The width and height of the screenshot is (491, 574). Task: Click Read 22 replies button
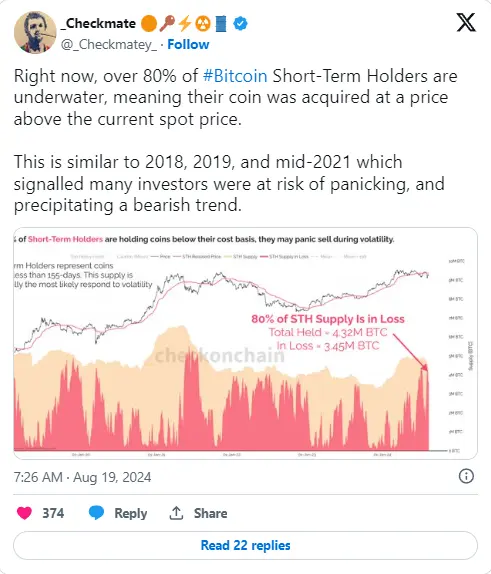coord(245,545)
